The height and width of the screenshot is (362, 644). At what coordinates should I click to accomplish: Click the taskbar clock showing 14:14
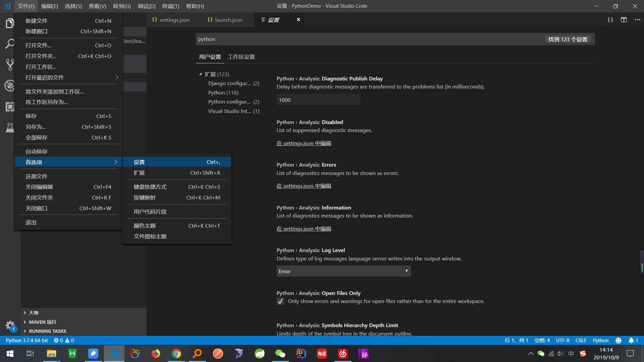tap(606, 354)
